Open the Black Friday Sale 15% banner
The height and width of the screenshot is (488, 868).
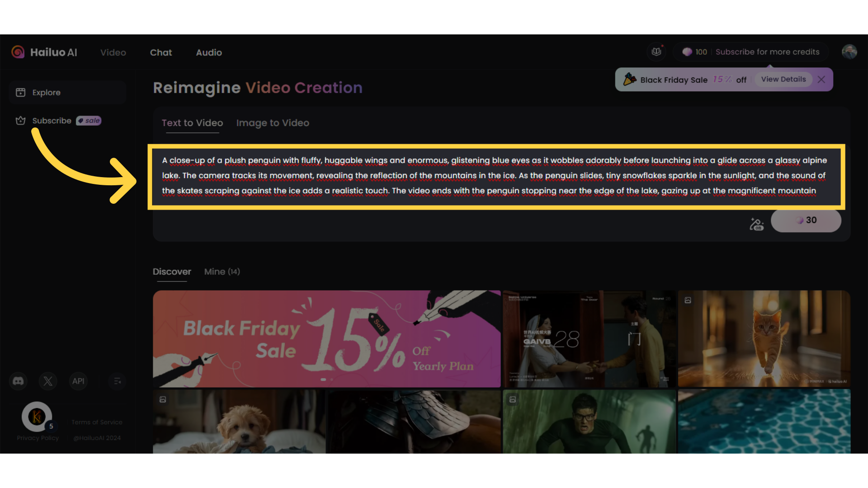326,339
